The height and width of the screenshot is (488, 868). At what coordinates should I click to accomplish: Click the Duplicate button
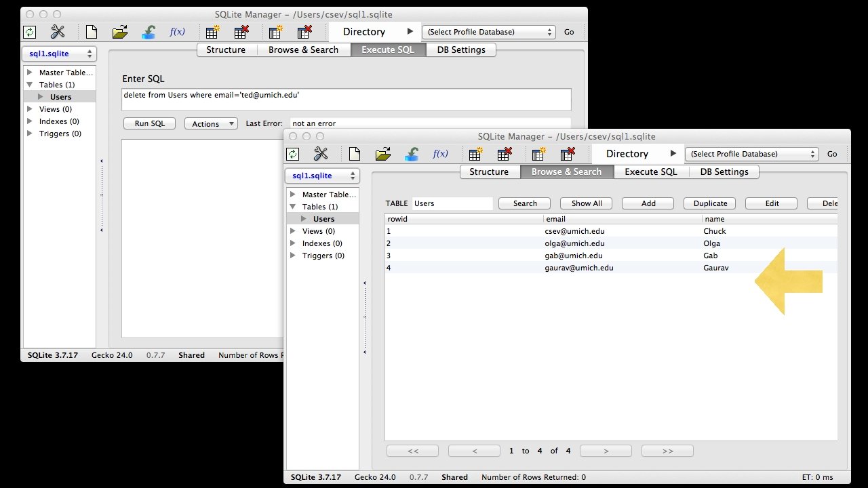(x=710, y=203)
